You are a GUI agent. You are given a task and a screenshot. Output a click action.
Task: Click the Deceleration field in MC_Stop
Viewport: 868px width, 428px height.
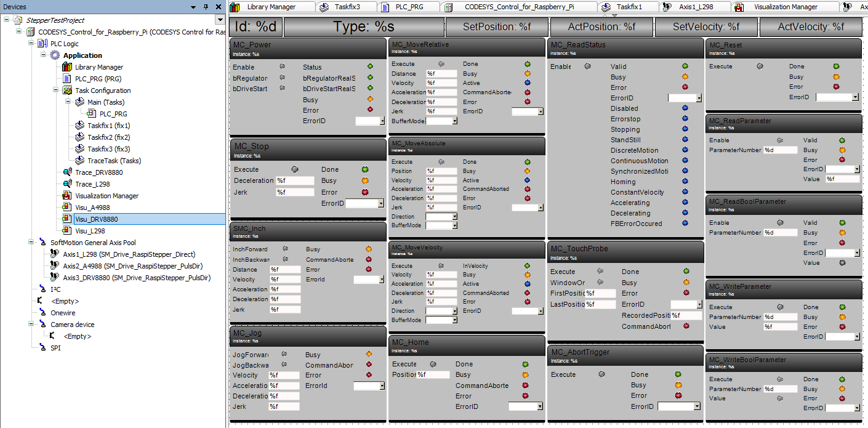pos(295,180)
